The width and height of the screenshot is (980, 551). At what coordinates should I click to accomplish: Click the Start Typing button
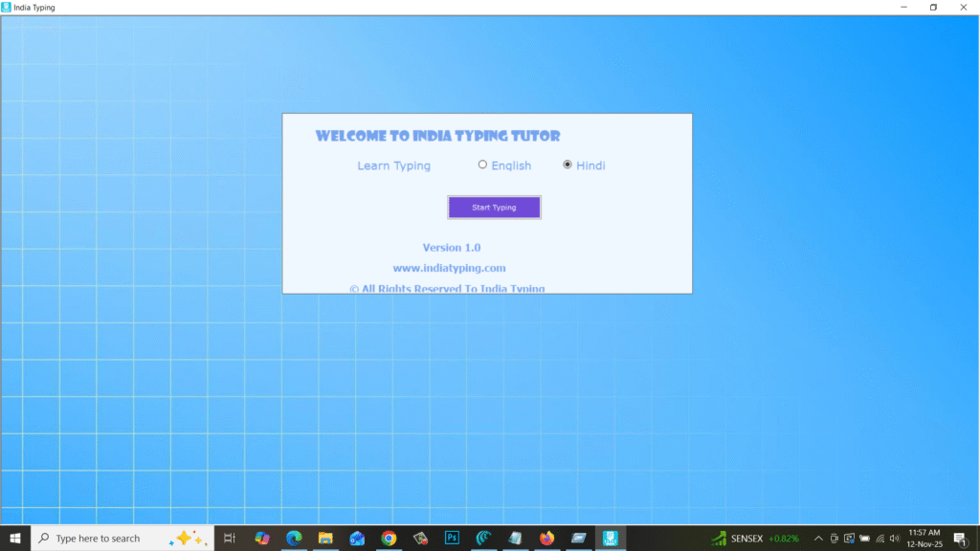point(494,207)
